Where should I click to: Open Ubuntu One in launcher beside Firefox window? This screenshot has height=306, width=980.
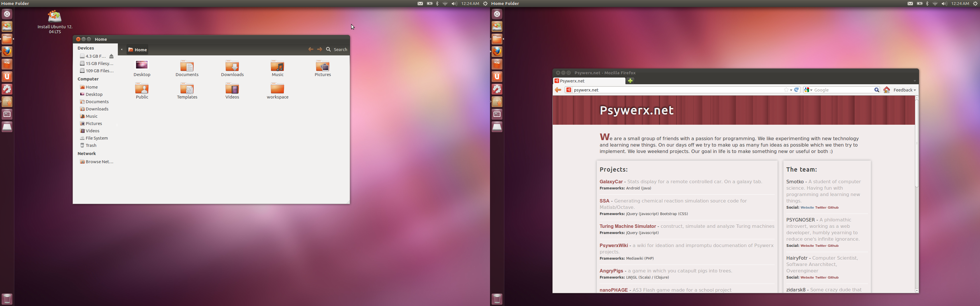coord(497,76)
